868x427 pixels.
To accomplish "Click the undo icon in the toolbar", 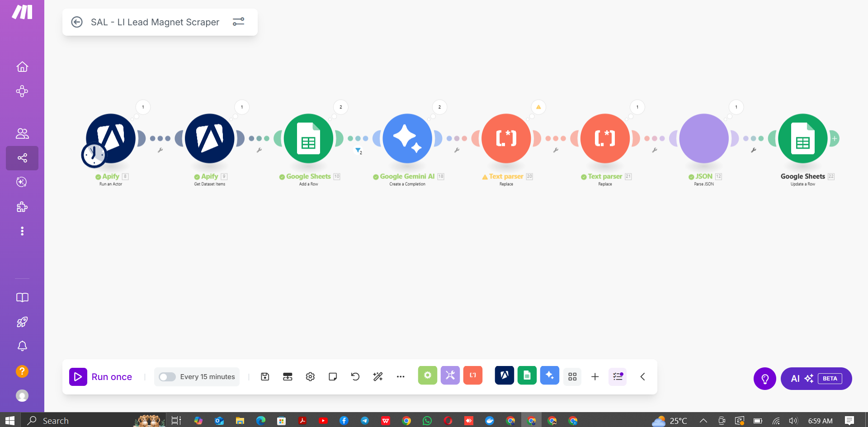I will (355, 377).
